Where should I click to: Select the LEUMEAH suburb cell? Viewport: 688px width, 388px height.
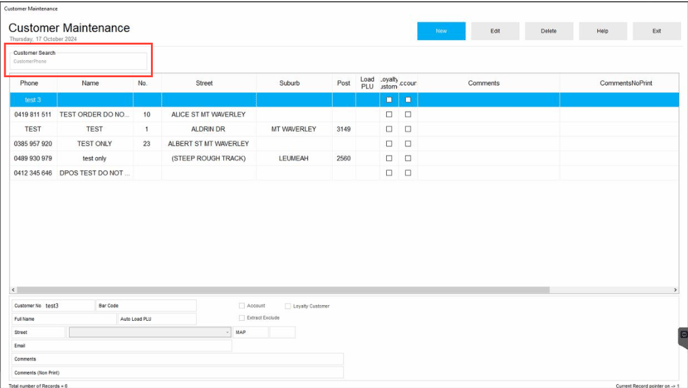pyautogui.click(x=294, y=158)
